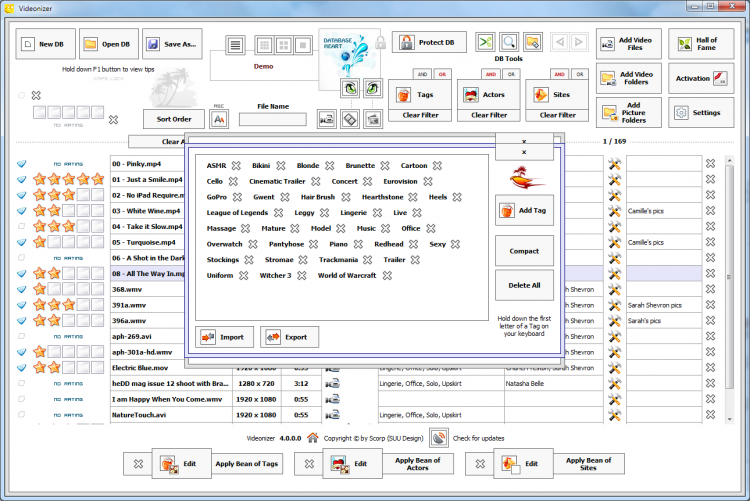
Task: Toggle the AND operator above Actors filter
Action: pyautogui.click(x=491, y=74)
